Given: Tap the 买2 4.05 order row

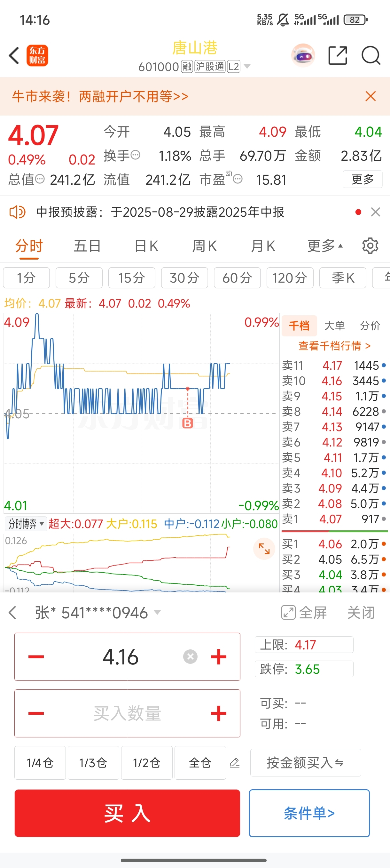Looking at the screenshot, I should pos(334,559).
